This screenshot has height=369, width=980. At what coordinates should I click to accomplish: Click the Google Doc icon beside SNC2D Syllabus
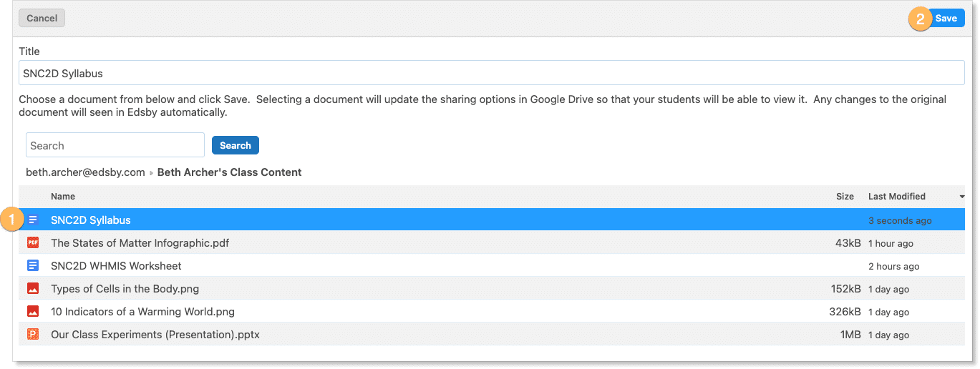tap(33, 220)
